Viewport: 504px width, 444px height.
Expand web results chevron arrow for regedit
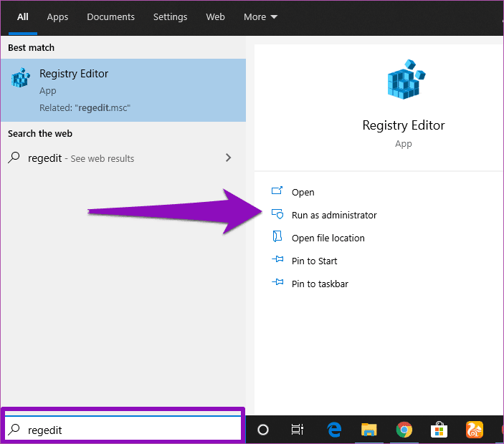(x=228, y=158)
